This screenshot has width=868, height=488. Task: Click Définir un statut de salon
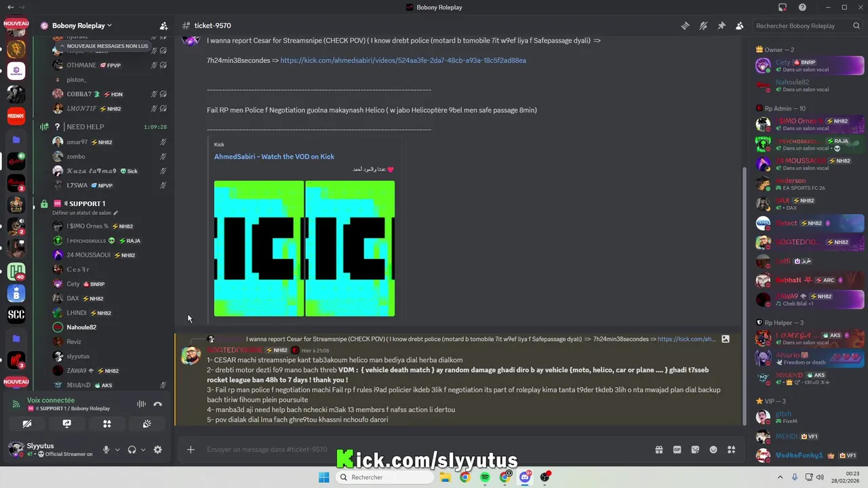click(x=85, y=213)
